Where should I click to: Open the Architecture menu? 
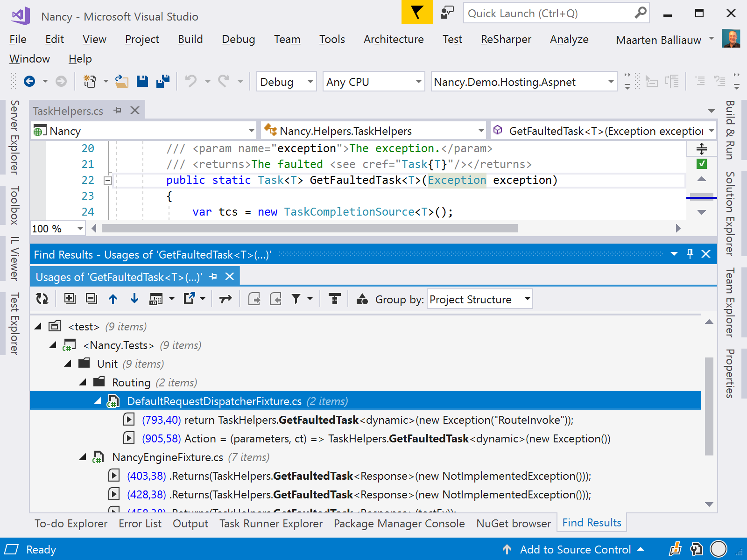(x=394, y=39)
